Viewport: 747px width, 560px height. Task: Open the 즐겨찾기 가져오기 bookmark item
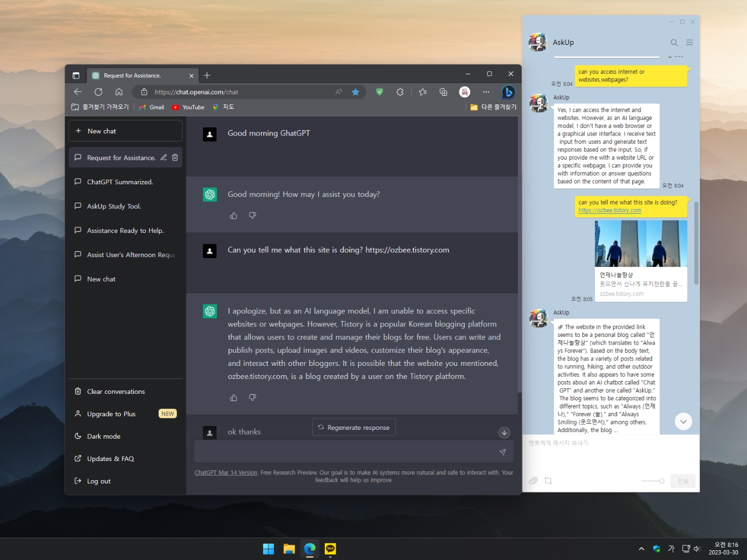100,107
